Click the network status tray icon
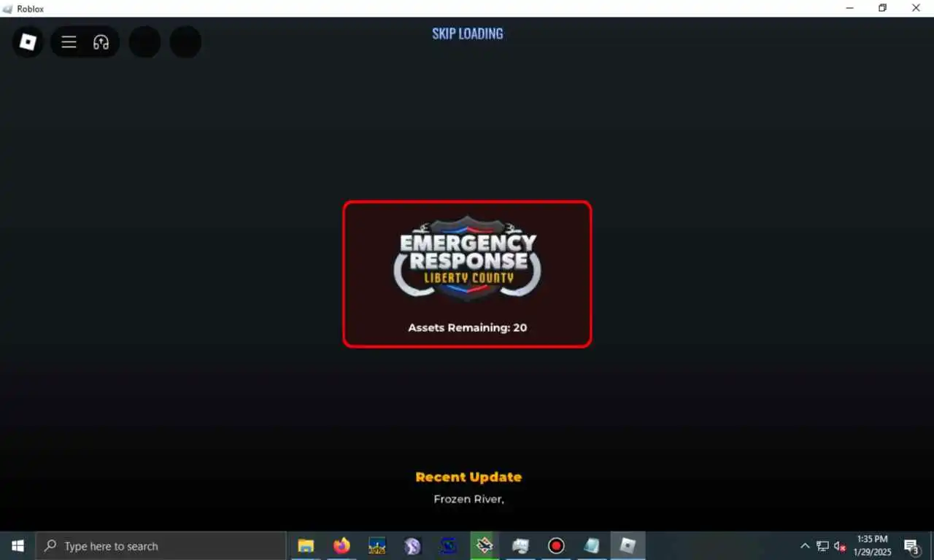Screen dimensions: 934x560 point(822,545)
